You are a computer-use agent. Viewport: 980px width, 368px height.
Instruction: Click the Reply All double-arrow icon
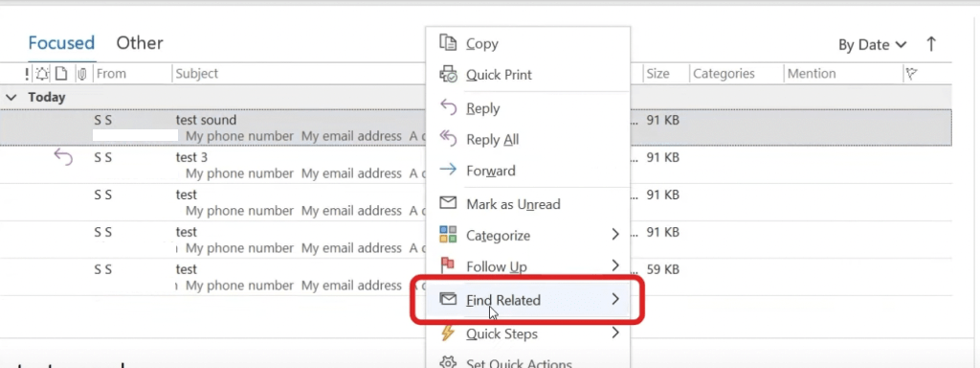[448, 138]
